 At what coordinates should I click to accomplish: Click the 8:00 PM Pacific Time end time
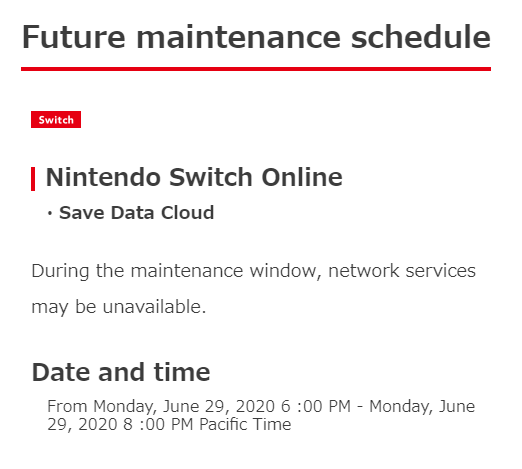click(x=207, y=424)
